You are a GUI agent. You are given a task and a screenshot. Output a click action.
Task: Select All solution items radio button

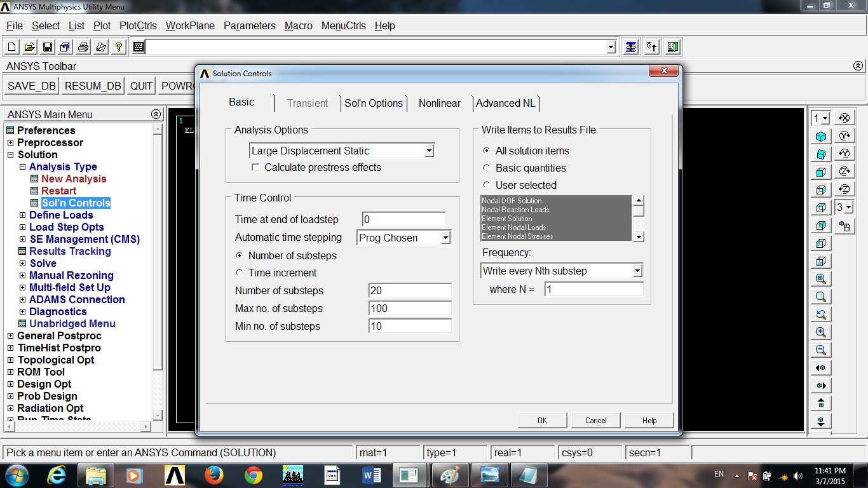[486, 151]
